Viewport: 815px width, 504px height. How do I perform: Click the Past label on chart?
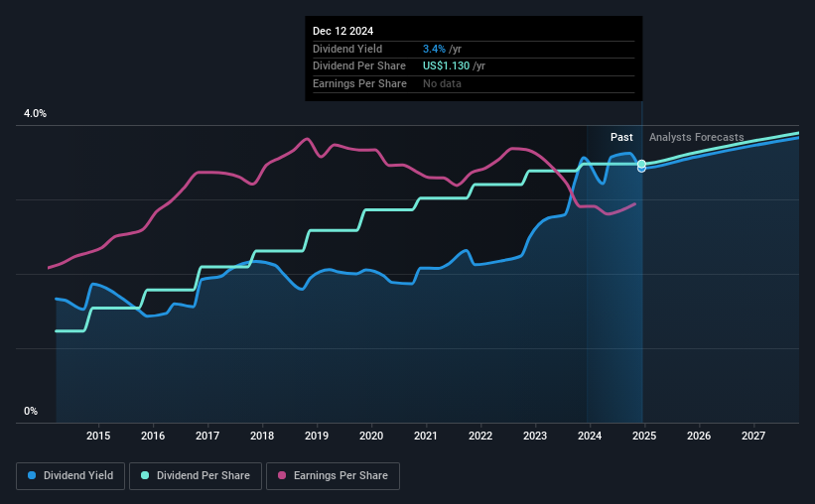tap(621, 137)
